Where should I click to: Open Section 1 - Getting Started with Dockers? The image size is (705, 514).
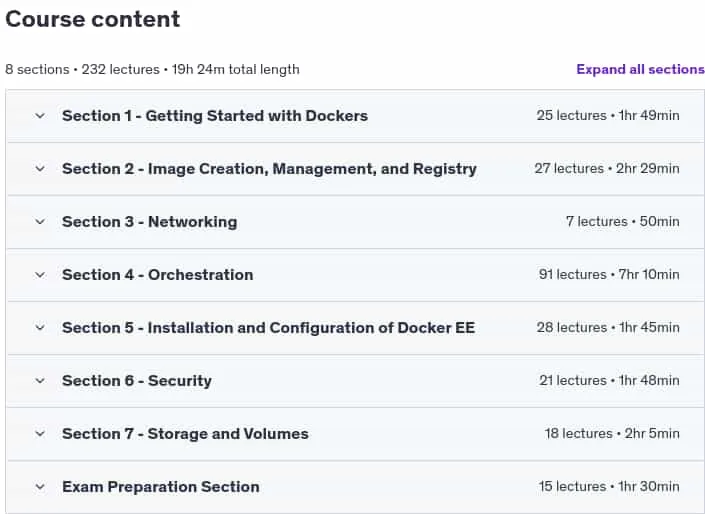point(215,116)
